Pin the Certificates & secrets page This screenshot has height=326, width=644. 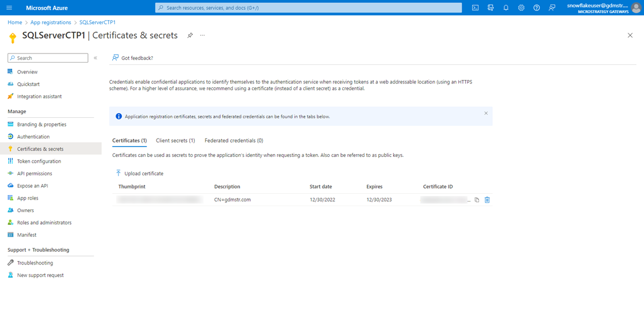(190, 36)
